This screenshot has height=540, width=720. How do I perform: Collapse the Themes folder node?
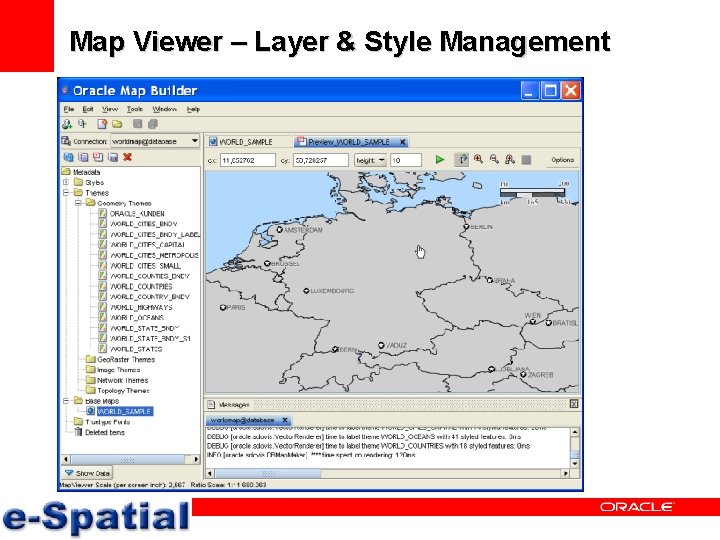66,193
